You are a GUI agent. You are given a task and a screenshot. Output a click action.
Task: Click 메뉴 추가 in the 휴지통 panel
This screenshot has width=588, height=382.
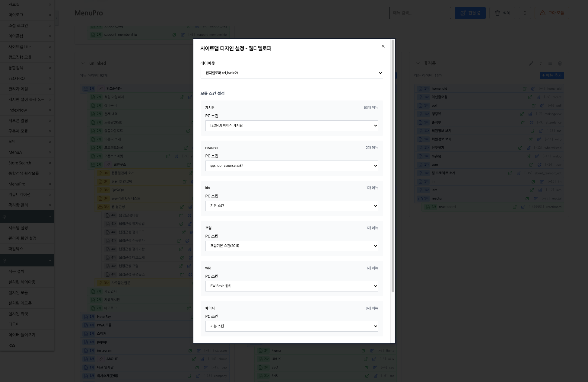[x=551, y=75]
